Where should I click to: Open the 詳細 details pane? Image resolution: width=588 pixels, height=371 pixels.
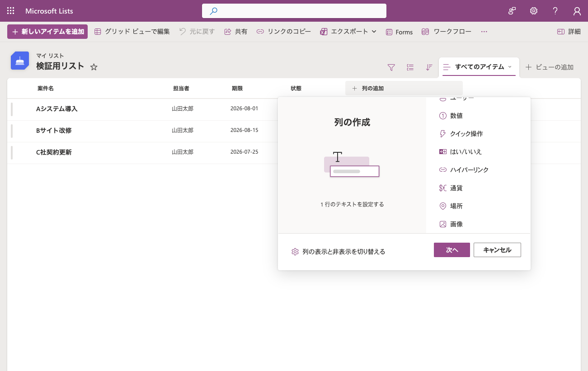tap(569, 32)
